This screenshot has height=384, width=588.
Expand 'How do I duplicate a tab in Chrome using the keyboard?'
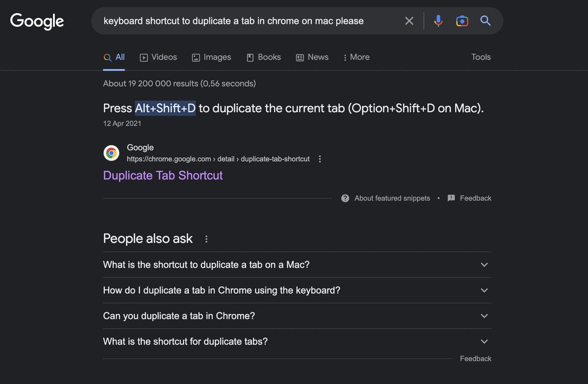[297, 290]
